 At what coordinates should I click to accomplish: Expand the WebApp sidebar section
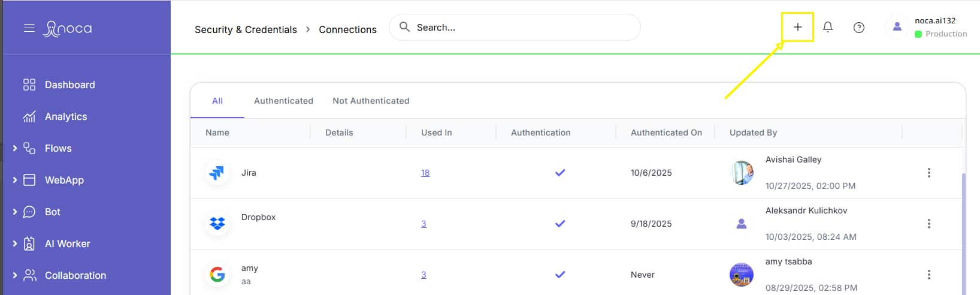coord(15,180)
